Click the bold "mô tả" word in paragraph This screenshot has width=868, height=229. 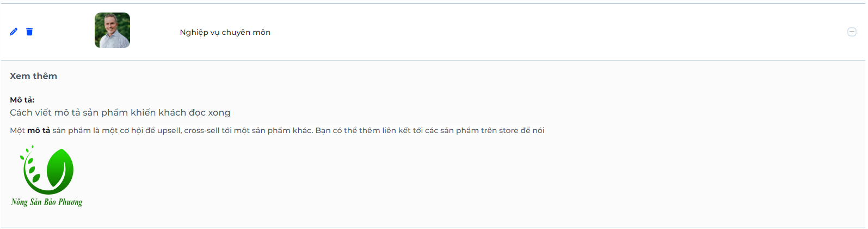[39, 130]
